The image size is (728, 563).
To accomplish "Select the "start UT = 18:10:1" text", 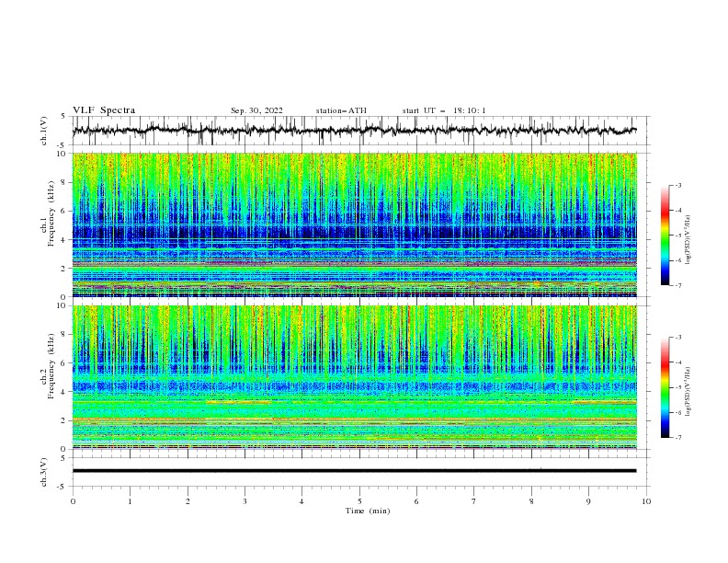I will coord(444,110).
